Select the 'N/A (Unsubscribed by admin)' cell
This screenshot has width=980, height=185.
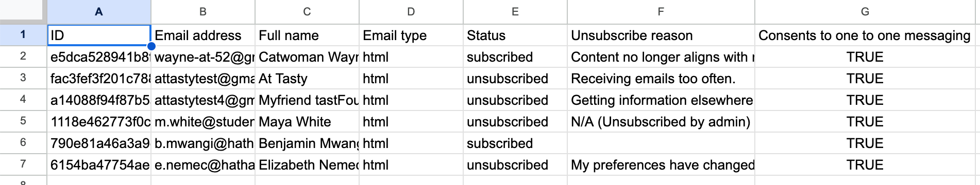click(661, 122)
